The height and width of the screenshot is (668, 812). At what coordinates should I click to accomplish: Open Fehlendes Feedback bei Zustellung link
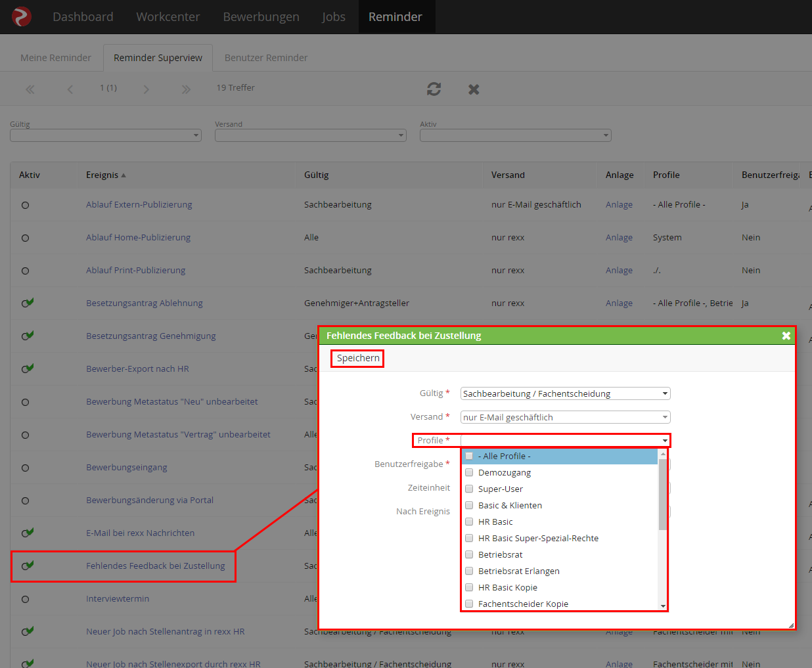coord(156,566)
